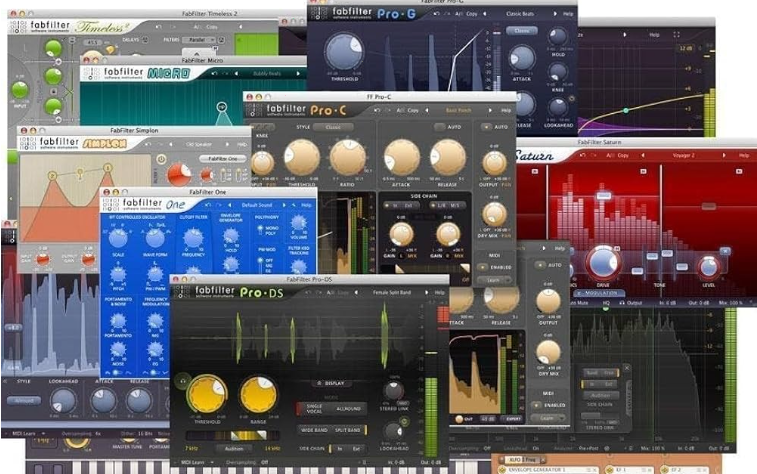
Task: Click the undo arrow in the Pro-G header
Action: pyautogui.click(x=436, y=14)
